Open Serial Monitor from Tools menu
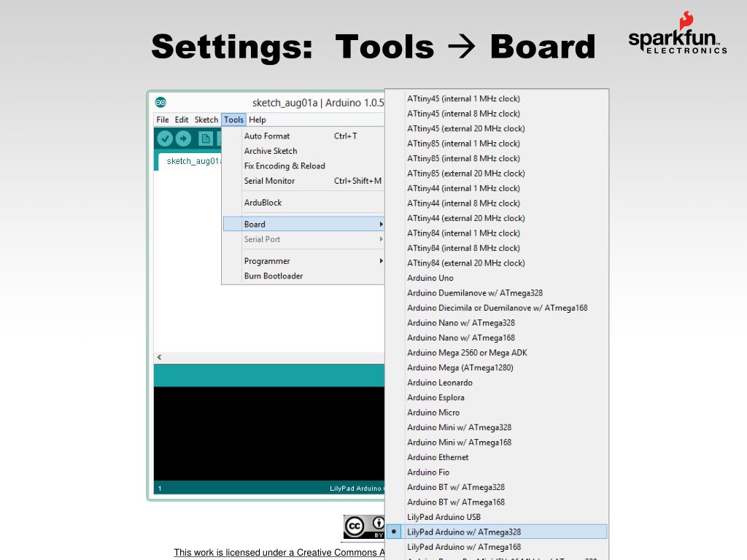Viewport: 747px width, 560px height. coord(303,181)
